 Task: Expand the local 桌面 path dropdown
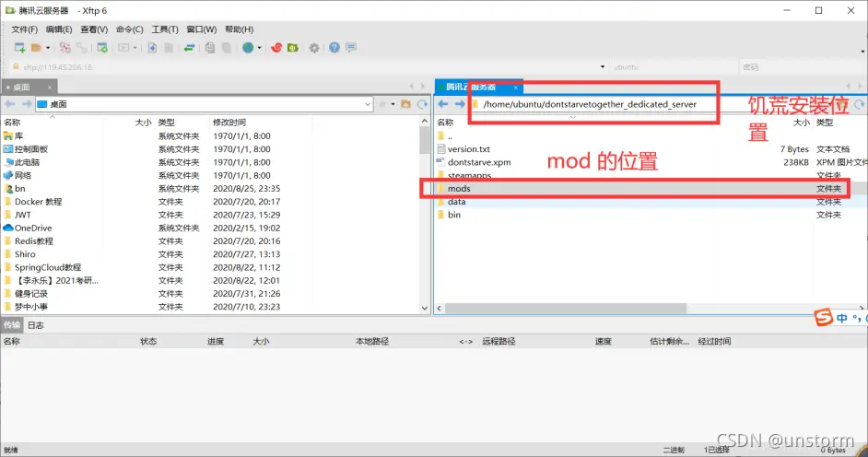368,104
